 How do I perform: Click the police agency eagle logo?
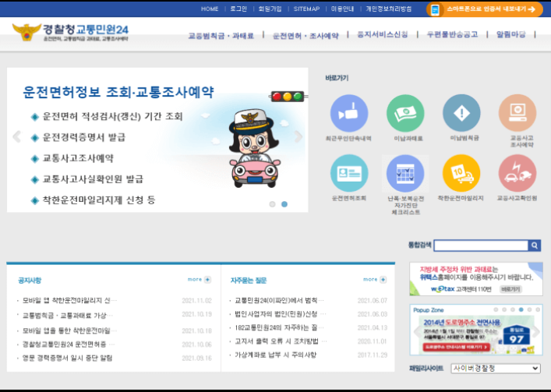pyautogui.click(x=26, y=32)
